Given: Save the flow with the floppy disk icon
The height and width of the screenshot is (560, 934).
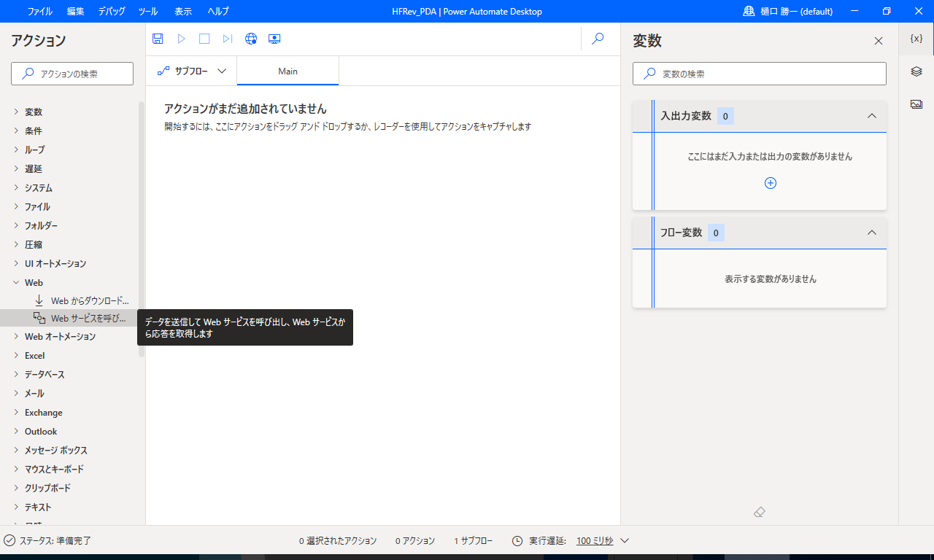Looking at the screenshot, I should 158,39.
